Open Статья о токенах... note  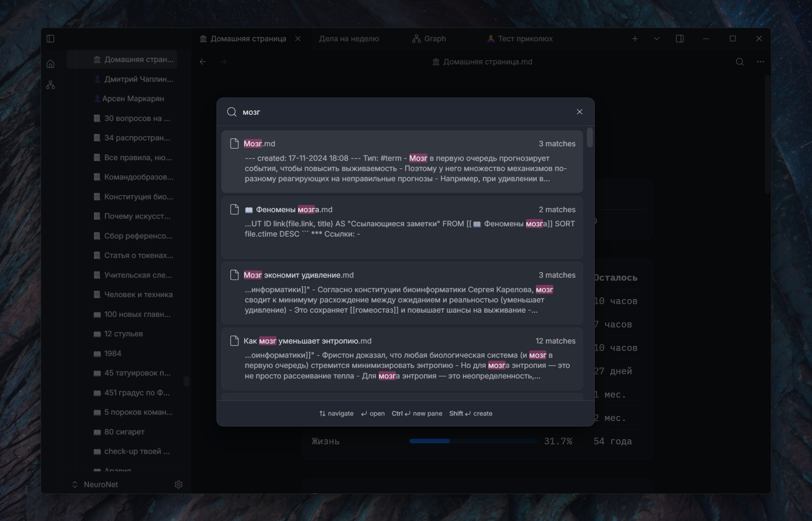[133, 255]
